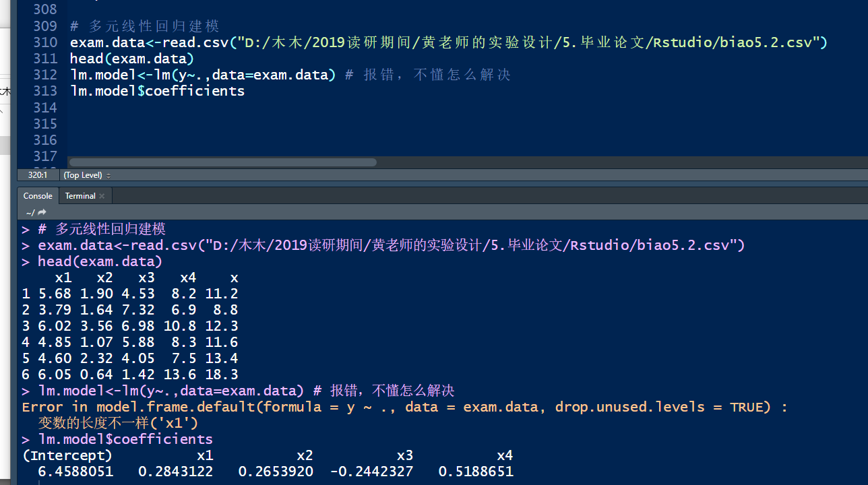
Task: Close the Terminal tab with its X
Action: point(102,195)
